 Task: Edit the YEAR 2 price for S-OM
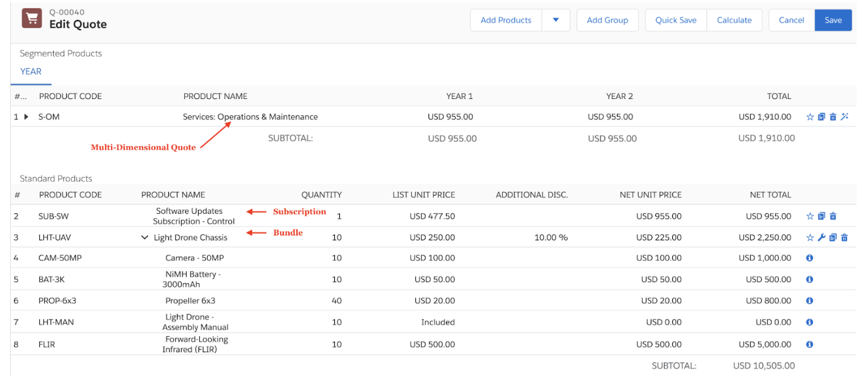(610, 117)
